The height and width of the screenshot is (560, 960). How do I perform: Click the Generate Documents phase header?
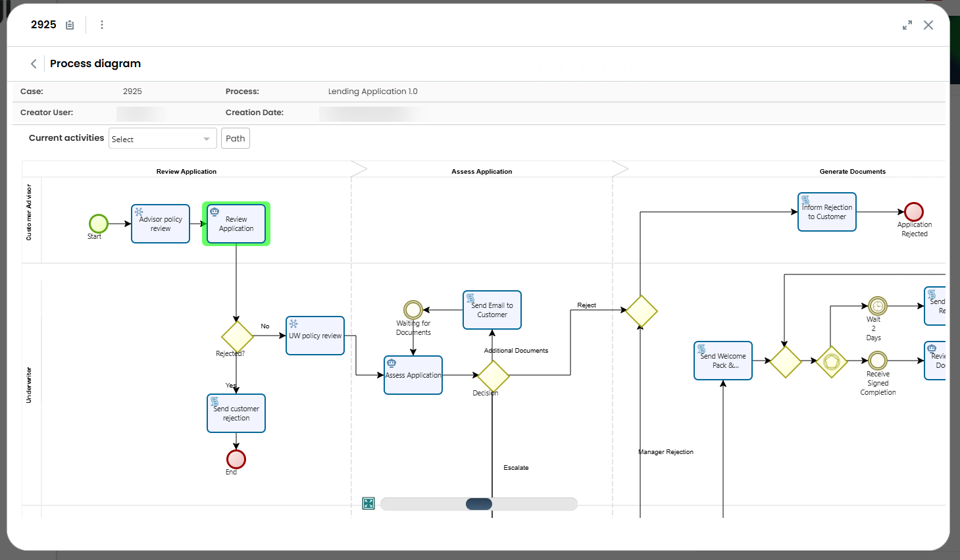coord(852,171)
